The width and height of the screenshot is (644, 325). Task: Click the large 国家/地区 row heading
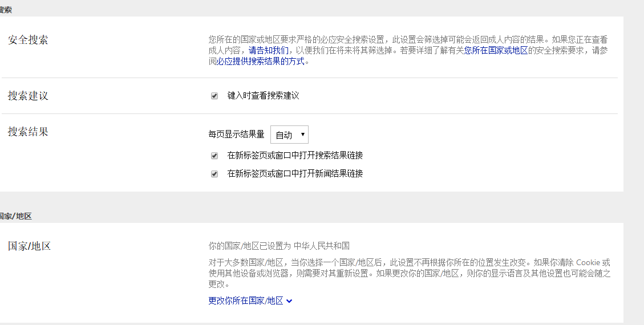(x=30, y=246)
